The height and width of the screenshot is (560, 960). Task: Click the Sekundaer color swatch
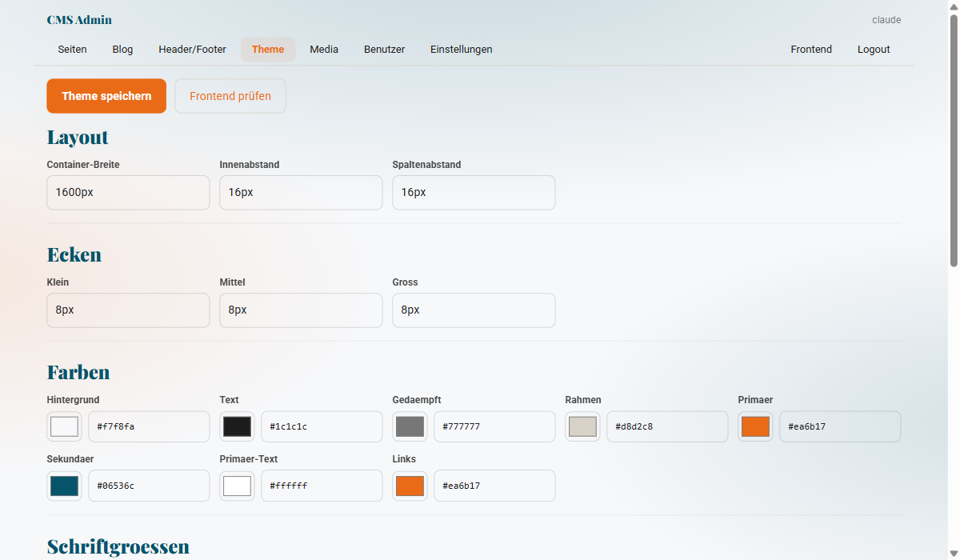pos(64,486)
